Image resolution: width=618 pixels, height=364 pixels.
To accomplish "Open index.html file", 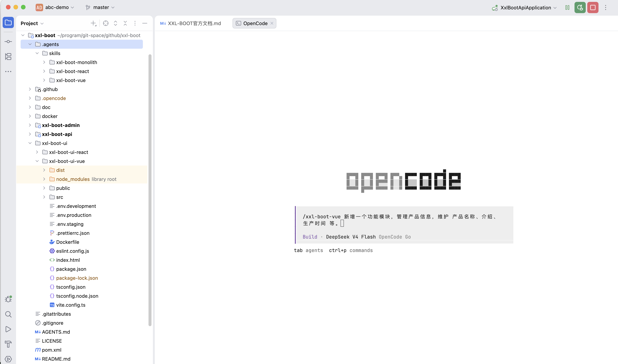I will tap(65, 260).
